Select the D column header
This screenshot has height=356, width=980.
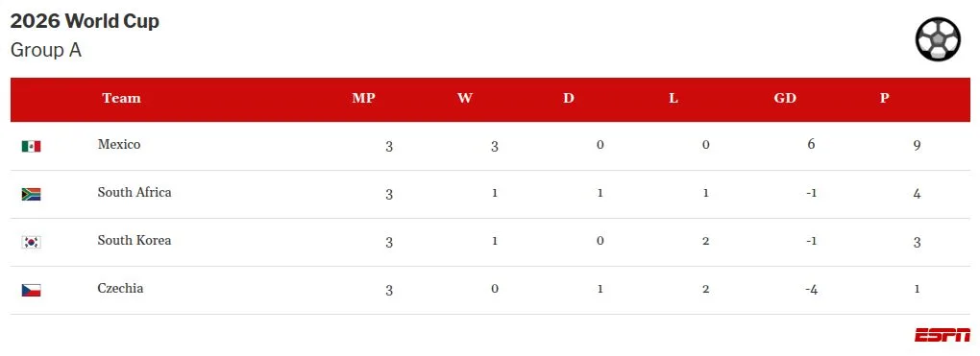pos(568,98)
